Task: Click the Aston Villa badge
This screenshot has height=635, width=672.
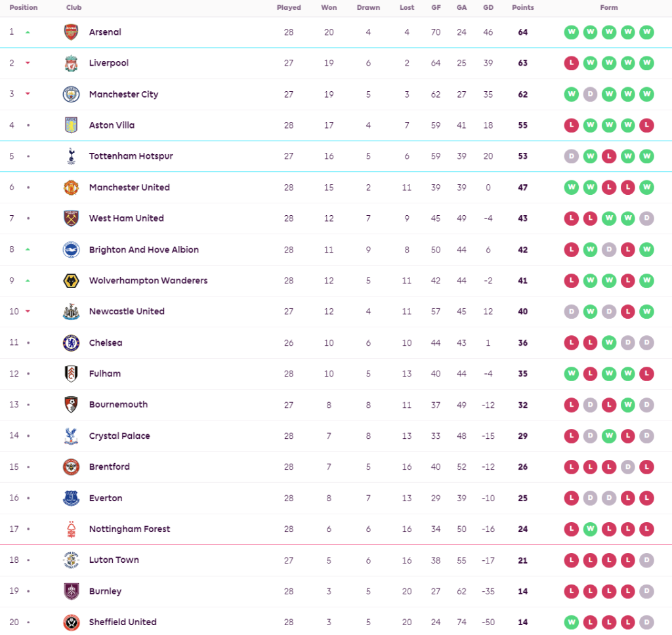Action: coord(71,125)
